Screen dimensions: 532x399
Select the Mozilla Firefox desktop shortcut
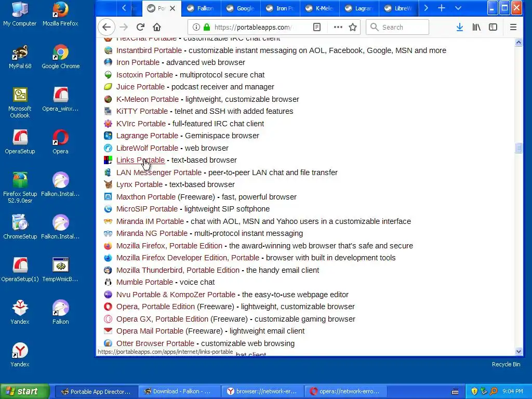click(60, 14)
